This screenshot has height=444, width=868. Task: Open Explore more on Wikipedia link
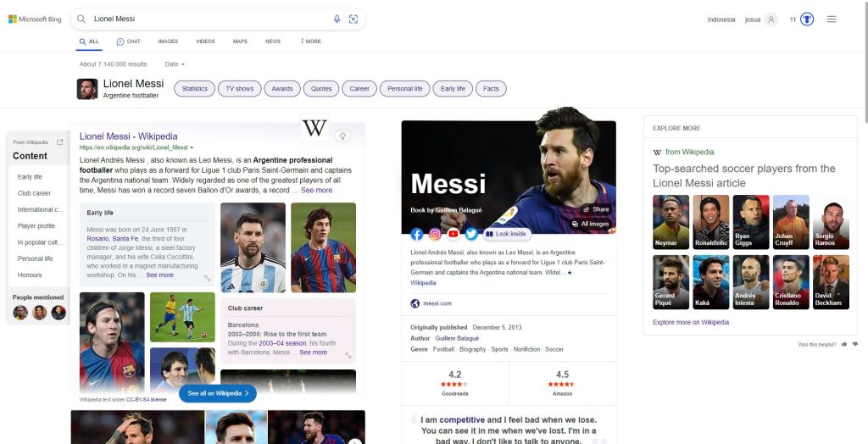click(691, 322)
